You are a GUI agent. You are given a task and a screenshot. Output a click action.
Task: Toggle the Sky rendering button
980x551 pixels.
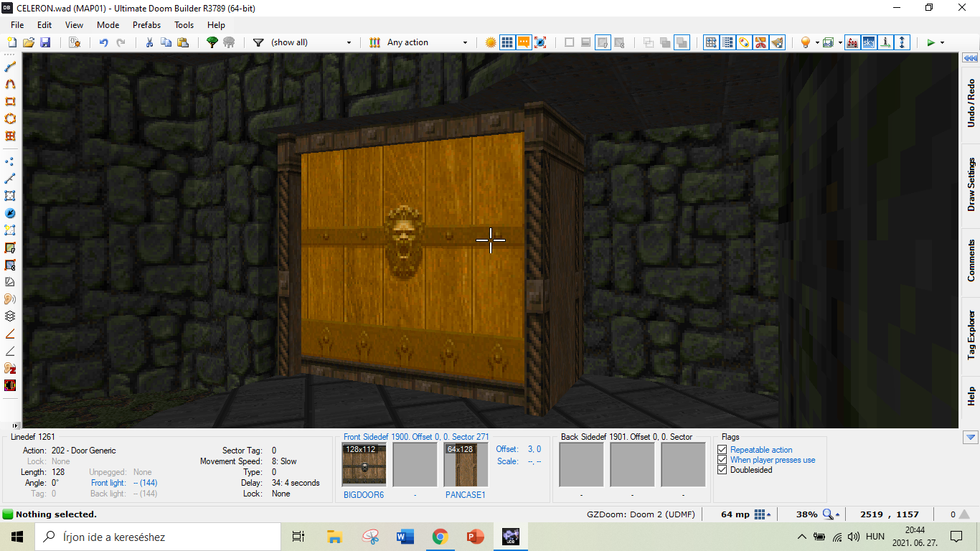pyautogui.click(x=869, y=42)
